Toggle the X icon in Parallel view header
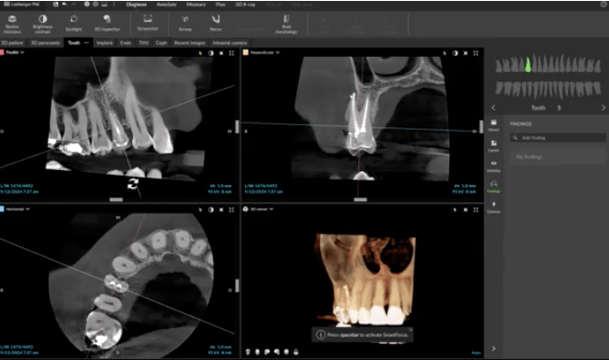 pyautogui.click(x=221, y=53)
